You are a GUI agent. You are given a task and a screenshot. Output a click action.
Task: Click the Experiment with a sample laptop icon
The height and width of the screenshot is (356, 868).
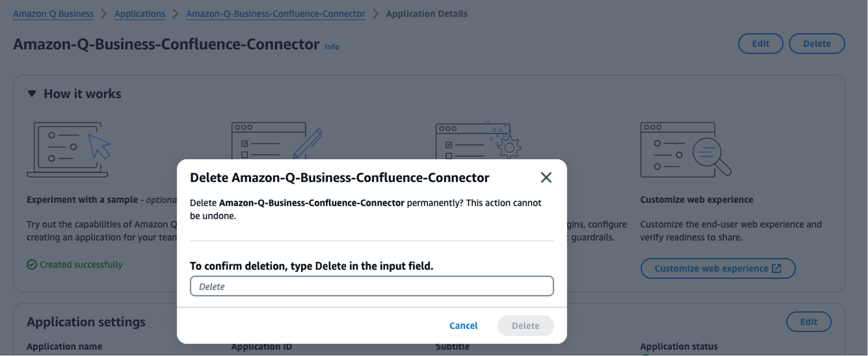coord(69,149)
